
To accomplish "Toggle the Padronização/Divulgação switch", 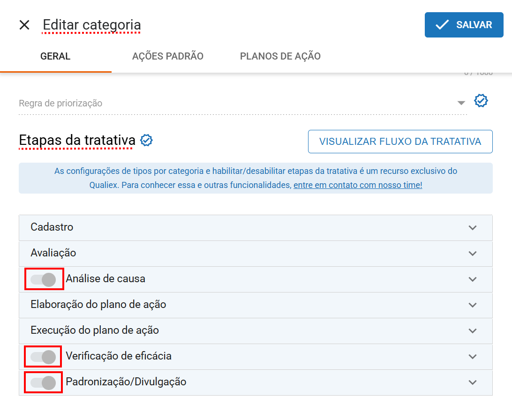I will [44, 383].
